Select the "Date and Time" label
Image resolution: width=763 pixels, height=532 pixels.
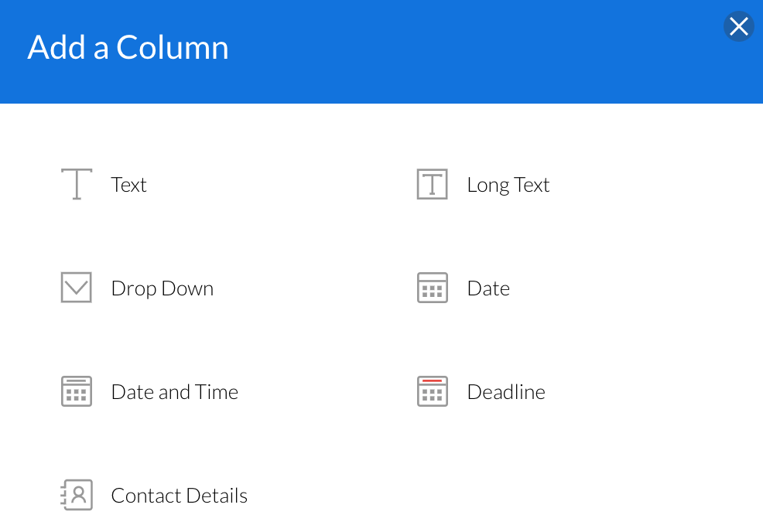tap(174, 392)
